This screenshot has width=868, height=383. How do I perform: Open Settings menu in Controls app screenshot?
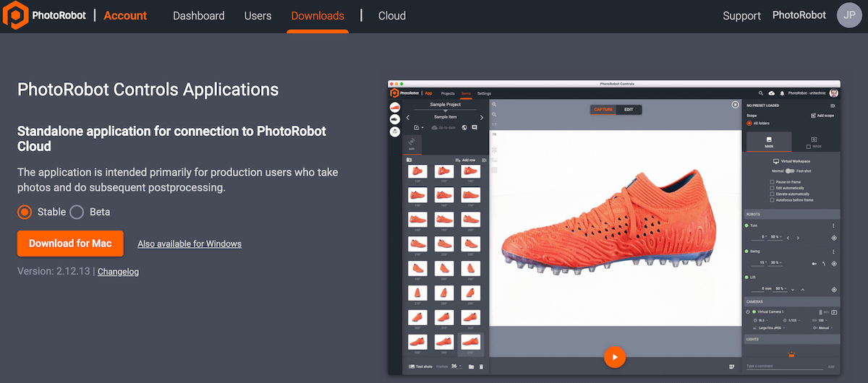click(x=484, y=93)
